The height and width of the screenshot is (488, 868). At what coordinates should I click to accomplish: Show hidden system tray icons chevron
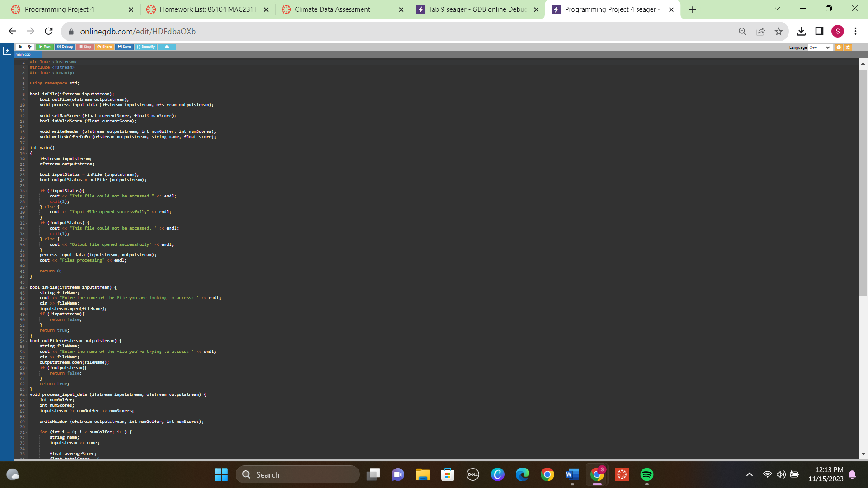coord(749,474)
